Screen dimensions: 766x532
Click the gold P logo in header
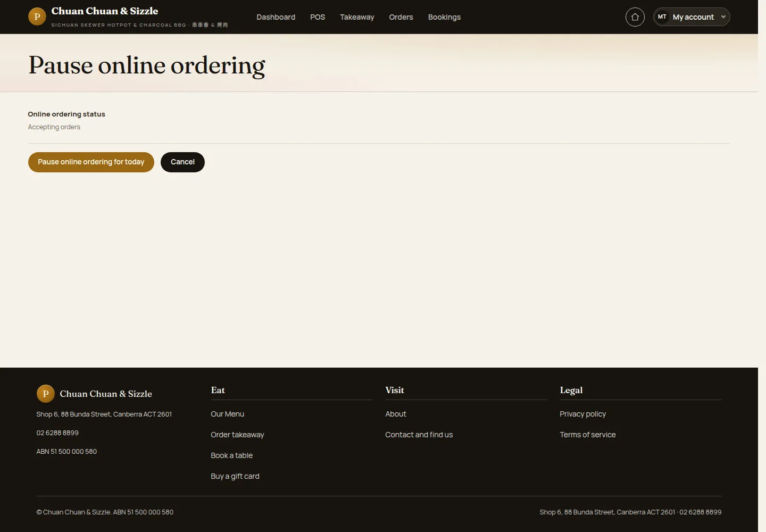pyautogui.click(x=37, y=16)
